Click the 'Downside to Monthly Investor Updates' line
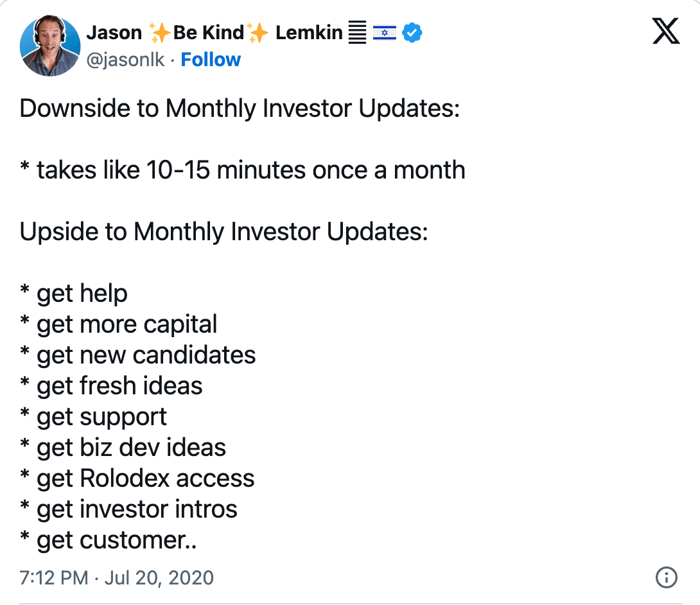Image resolution: width=700 pixels, height=605 pixels. (240, 109)
